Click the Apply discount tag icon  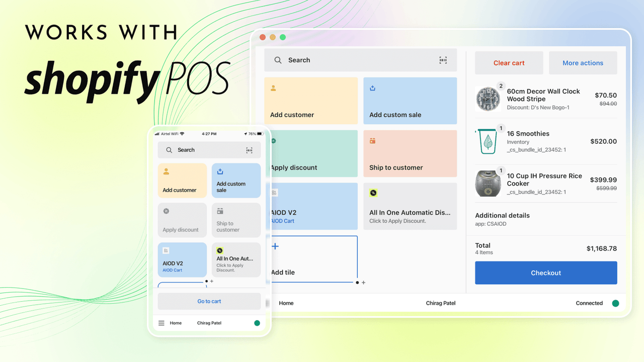(x=273, y=141)
